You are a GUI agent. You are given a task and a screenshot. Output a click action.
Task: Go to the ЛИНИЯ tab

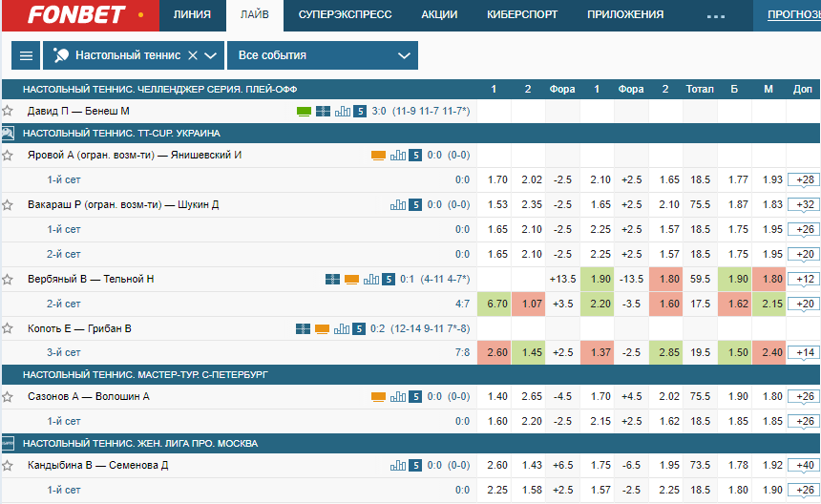[x=192, y=14]
